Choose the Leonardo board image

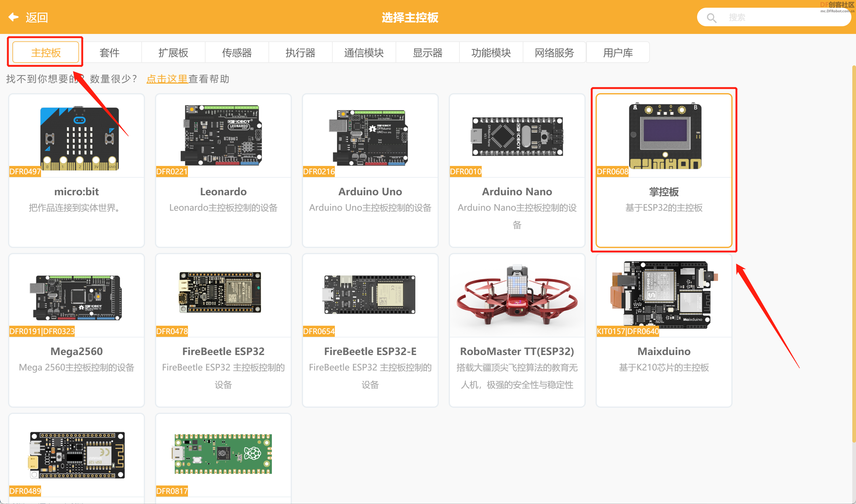click(x=221, y=135)
